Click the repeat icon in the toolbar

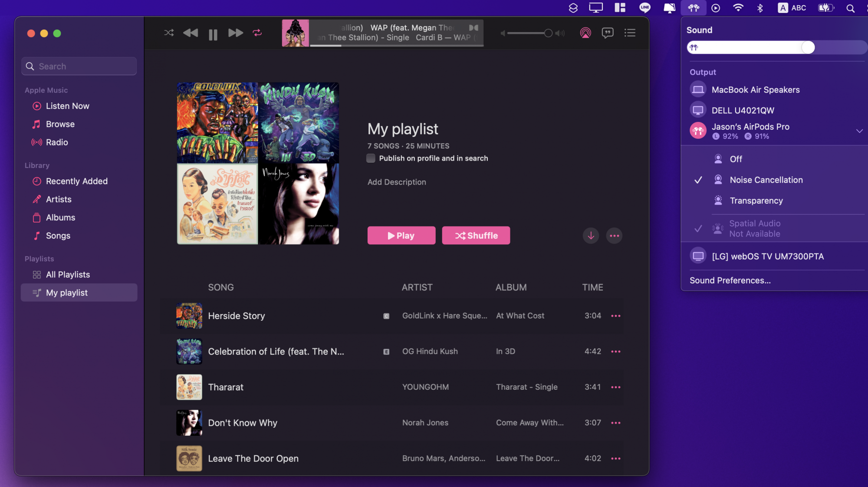click(257, 33)
